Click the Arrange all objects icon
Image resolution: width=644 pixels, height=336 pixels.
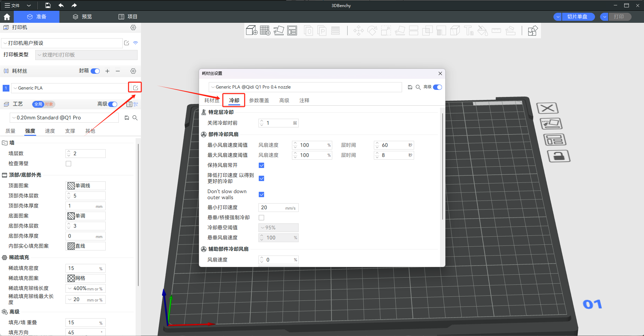292,31
